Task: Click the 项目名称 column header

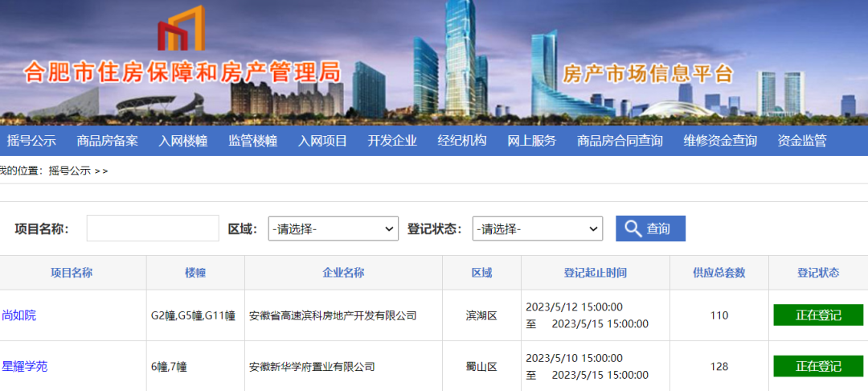Action: pos(72,273)
